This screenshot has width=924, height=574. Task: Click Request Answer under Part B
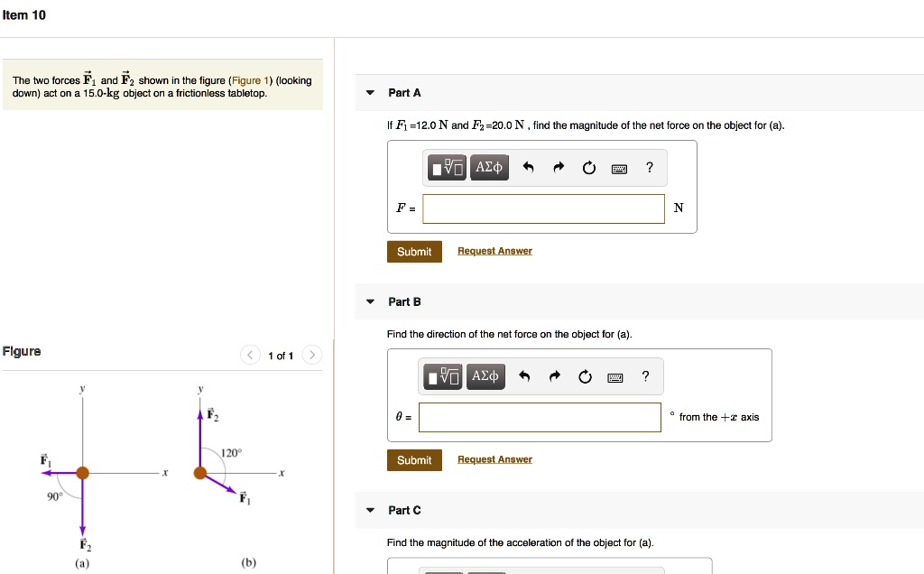(x=494, y=458)
